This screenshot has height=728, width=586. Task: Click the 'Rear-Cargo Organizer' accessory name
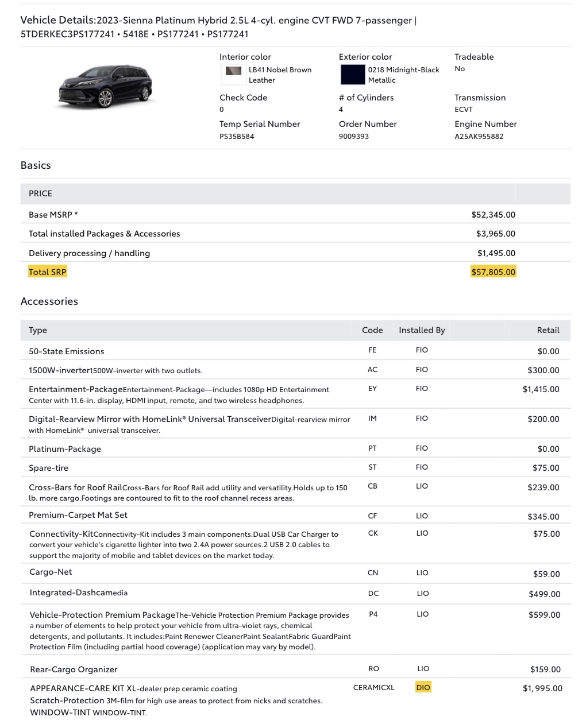(74, 669)
